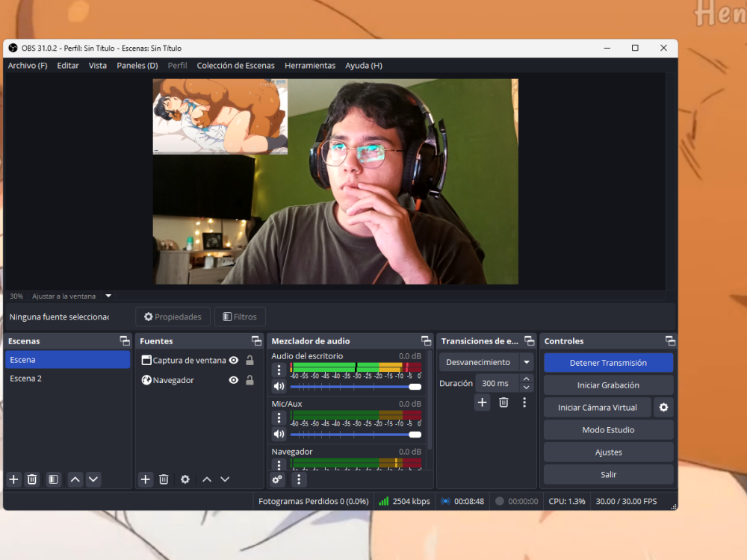Viewport: 747px width, 560px height.
Task: Increase transition duration stepper up
Action: point(527,379)
